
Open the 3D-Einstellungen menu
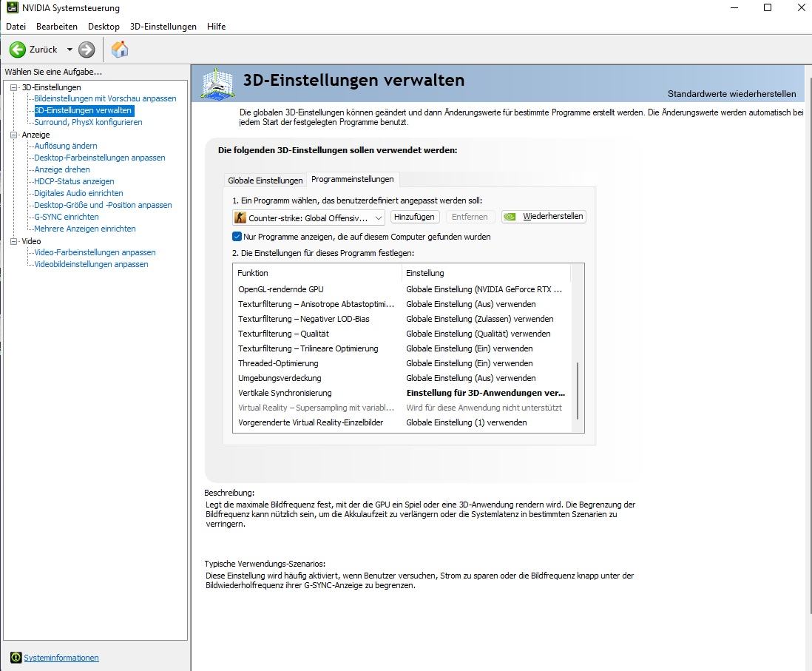[163, 27]
